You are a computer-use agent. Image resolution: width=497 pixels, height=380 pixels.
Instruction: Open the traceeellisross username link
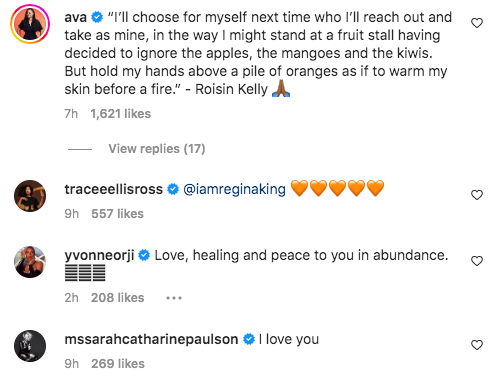(114, 189)
